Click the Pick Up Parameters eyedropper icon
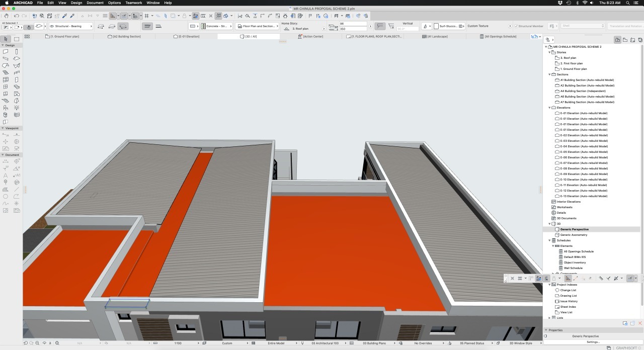Image resolution: width=644 pixels, height=350 pixels. click(x=64, y=16)
